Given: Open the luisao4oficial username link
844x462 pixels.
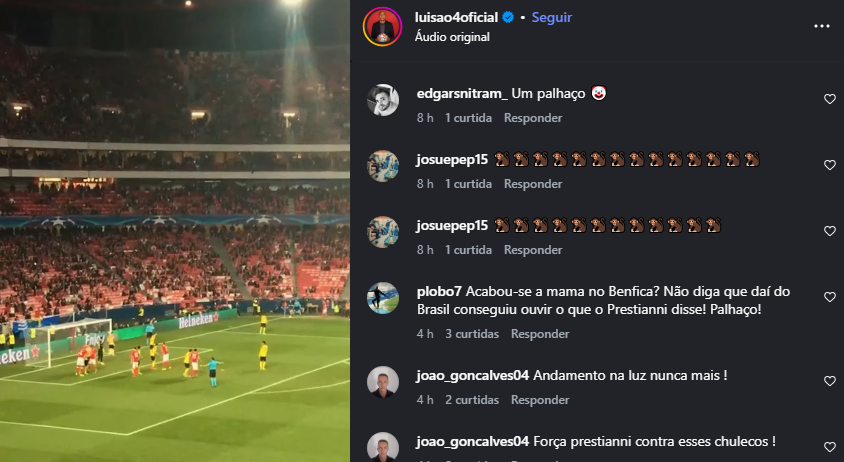Looking at the screenshot, I should (x=456, y=17).
